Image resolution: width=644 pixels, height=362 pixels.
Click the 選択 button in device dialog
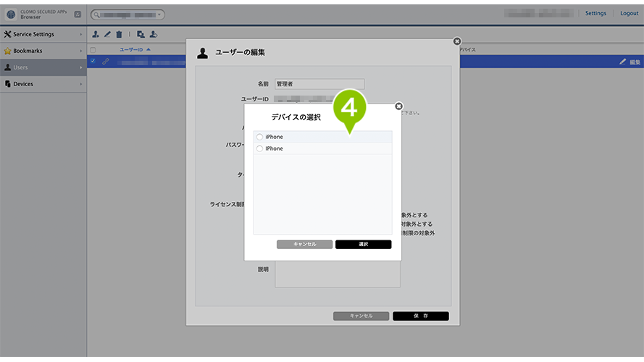click(363, 245)
